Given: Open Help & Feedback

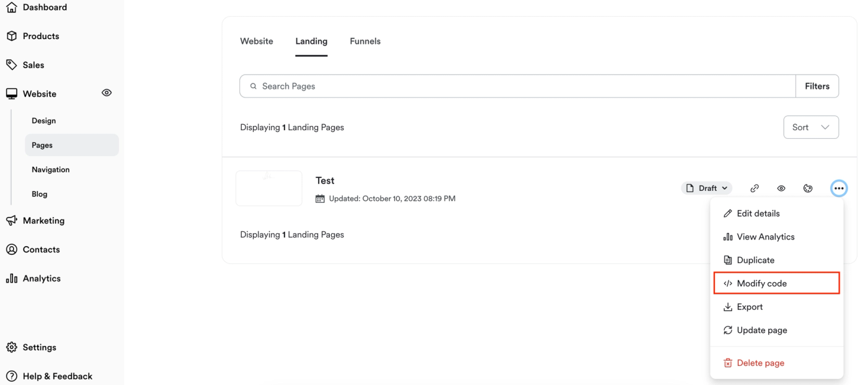Looking at the screenshot, I should (x=58, y=376).
